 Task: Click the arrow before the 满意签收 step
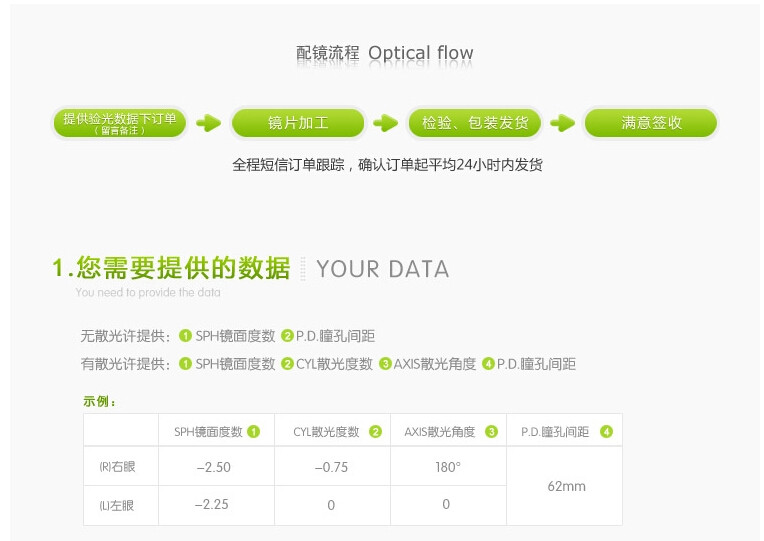[x=562, y=123]
